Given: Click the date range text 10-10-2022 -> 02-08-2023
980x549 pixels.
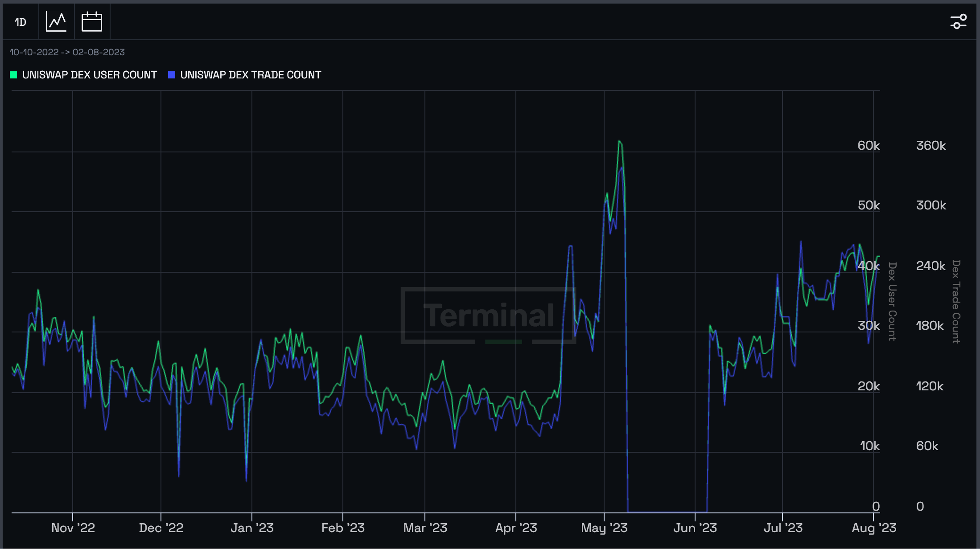Looking at the screenshot, I should 67,52.
